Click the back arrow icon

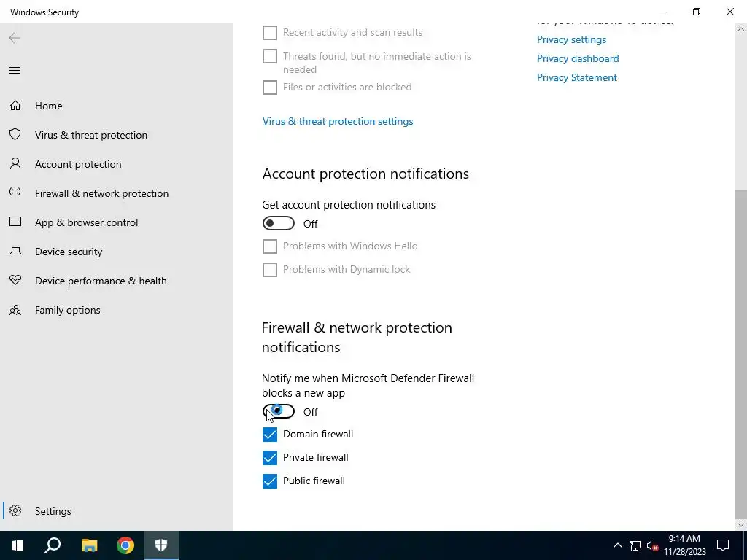(x=15, y=38)
